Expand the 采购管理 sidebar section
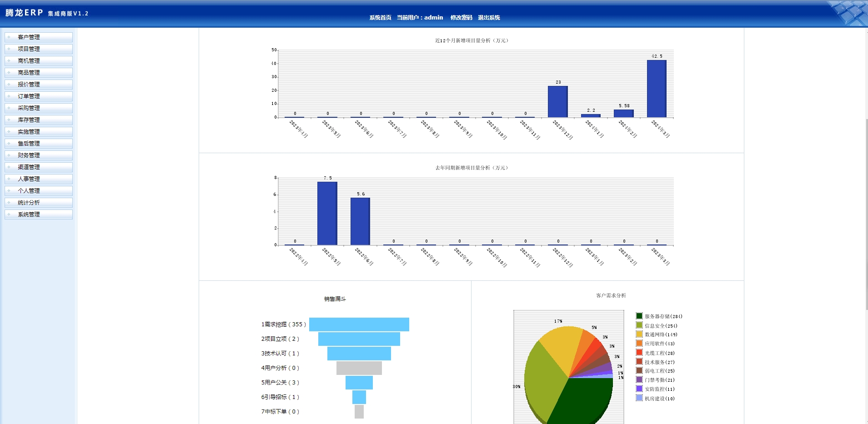This screenshot has height=424, width=868. coord(29,108)
